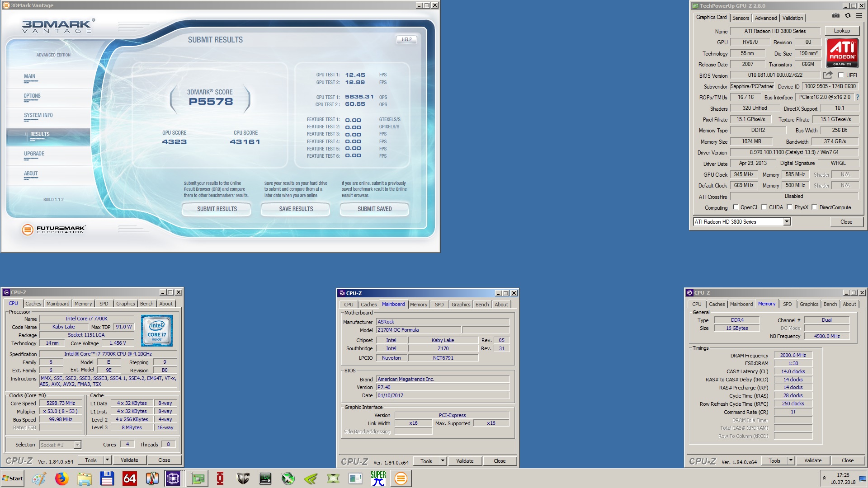
Task: Click the Windows Start button
Action: pyautogui.click(x=12, y=479)
